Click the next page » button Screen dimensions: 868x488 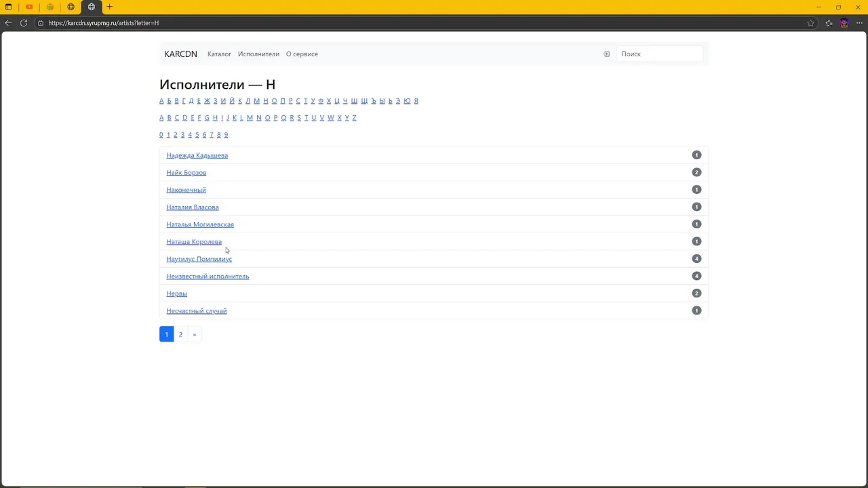[x=194, y=334]
